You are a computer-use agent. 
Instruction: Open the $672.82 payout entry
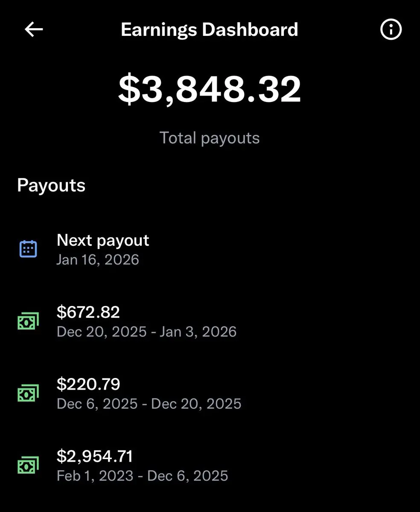point(210,321)
